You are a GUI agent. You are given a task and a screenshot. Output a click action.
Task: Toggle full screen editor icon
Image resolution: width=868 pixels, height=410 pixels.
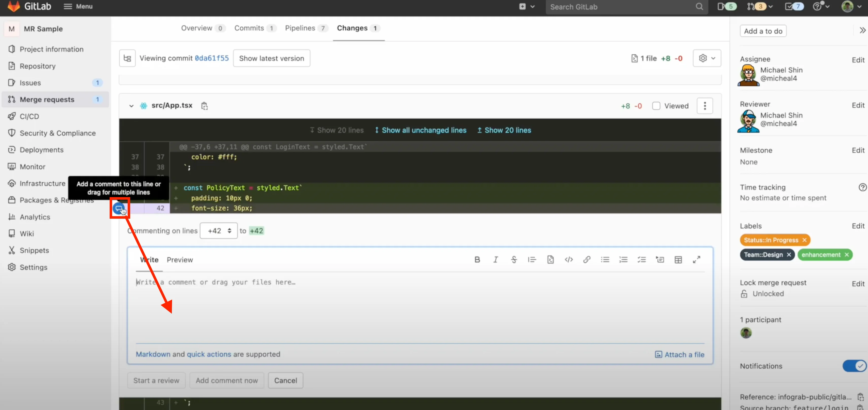tap(696, 260)
